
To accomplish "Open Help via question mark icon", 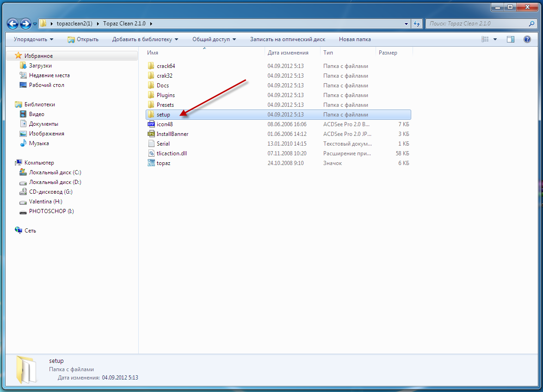I will pyautogui.click(x=527, y=39).
